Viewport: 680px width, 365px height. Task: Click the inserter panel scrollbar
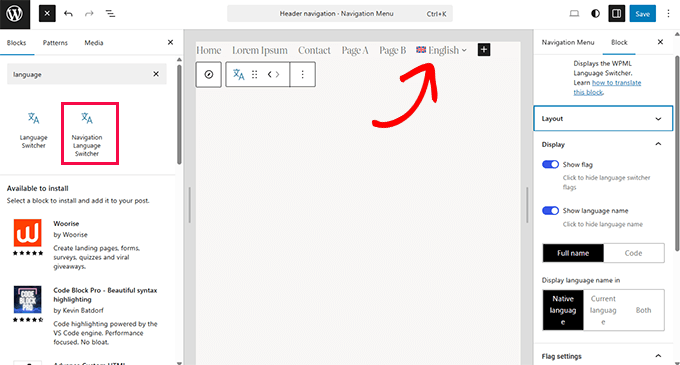(x=179, y=115)
